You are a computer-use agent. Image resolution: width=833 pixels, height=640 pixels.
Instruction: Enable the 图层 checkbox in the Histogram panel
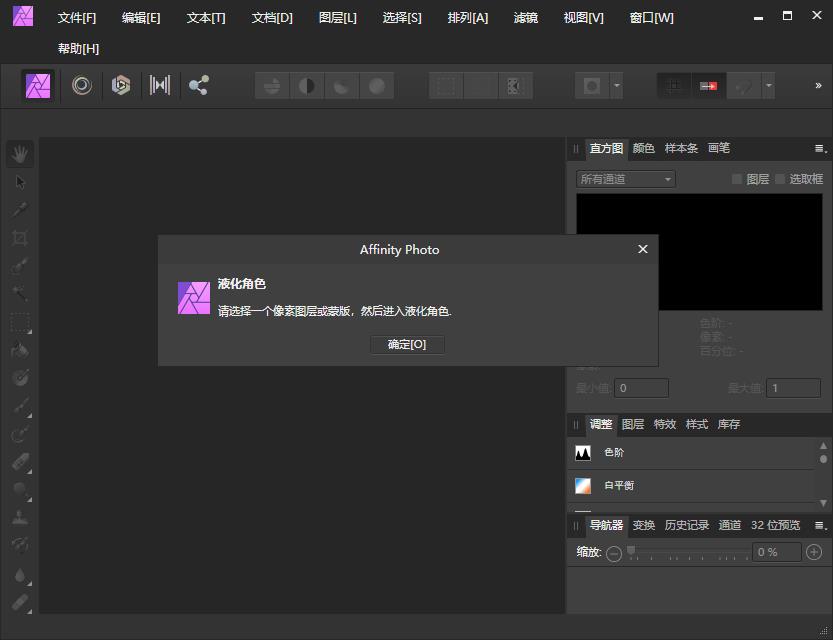click(737, 178)
